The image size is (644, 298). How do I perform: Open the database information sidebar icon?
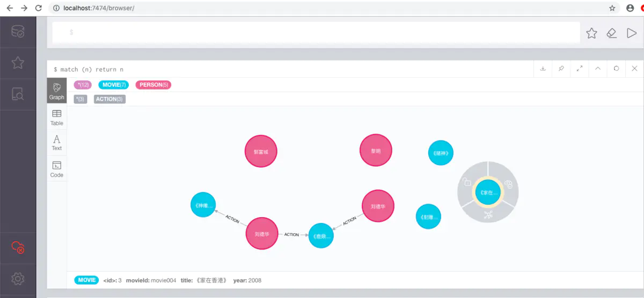[18, 32]
